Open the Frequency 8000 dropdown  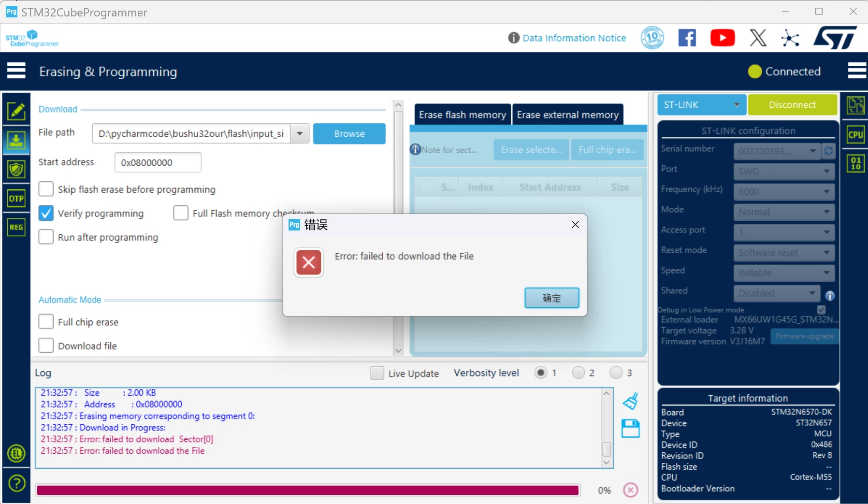pos(784,192)
